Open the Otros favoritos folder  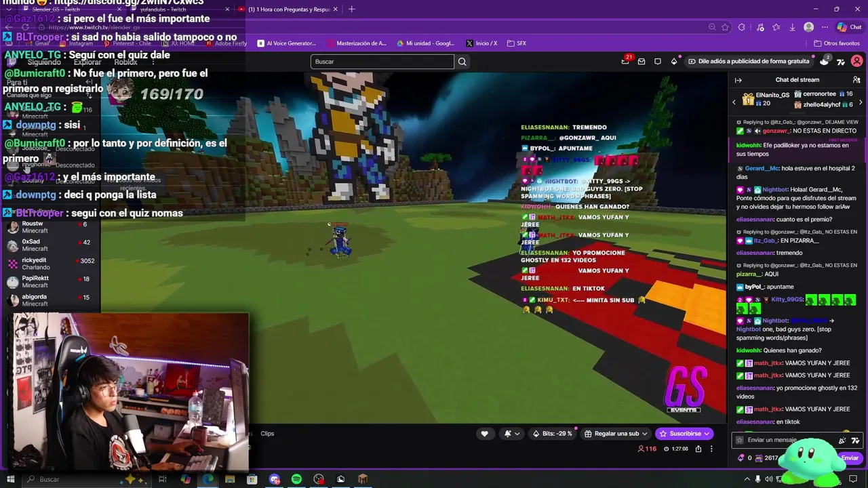(x=836, y=43)
